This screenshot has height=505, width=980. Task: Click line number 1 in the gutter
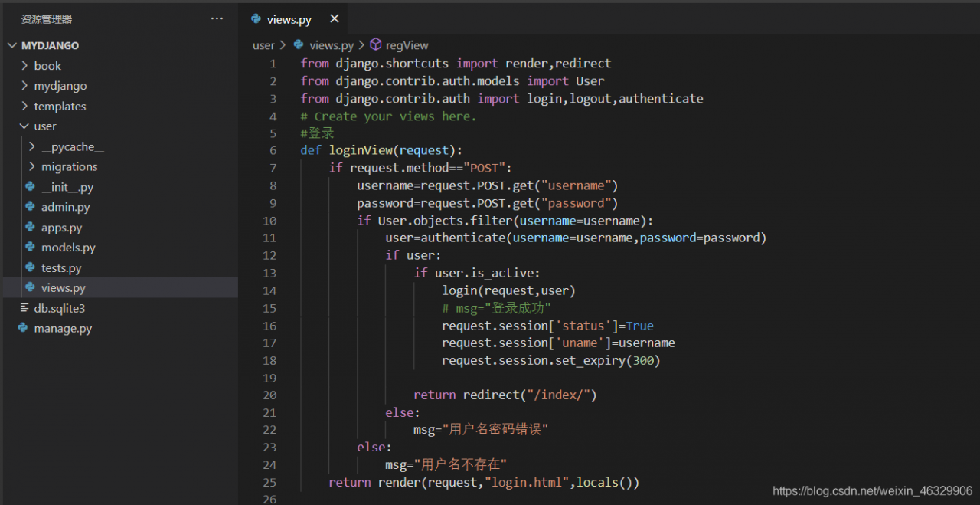tap(273, 64)
